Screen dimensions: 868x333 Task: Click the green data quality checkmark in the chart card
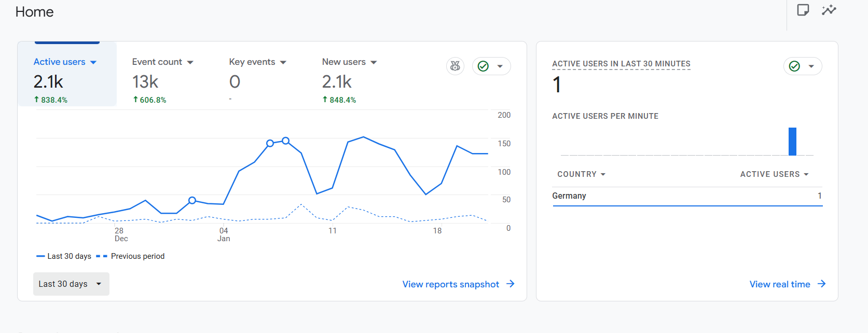483,66
